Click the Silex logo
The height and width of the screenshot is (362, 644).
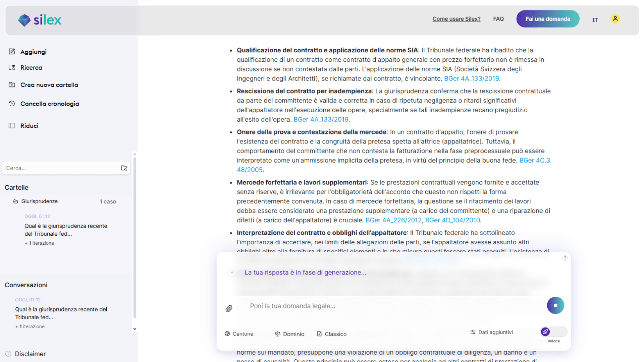40,20
